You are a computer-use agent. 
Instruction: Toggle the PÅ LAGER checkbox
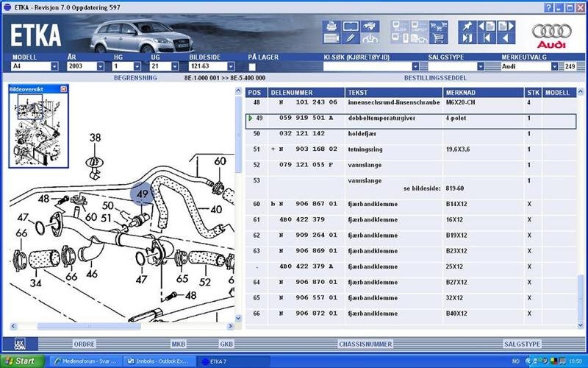pyautogui.click(x=252, y=66)
